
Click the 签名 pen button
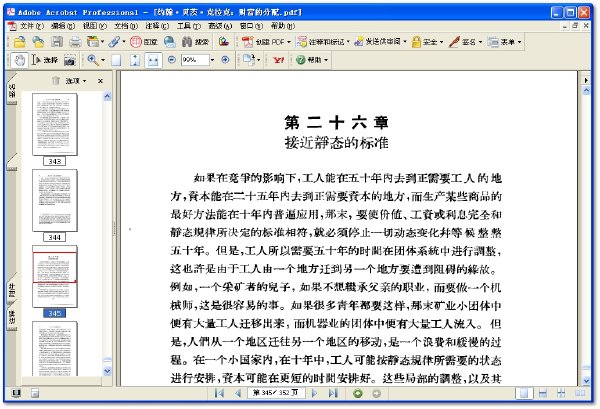pyautogui.click(x=462, y=42)
